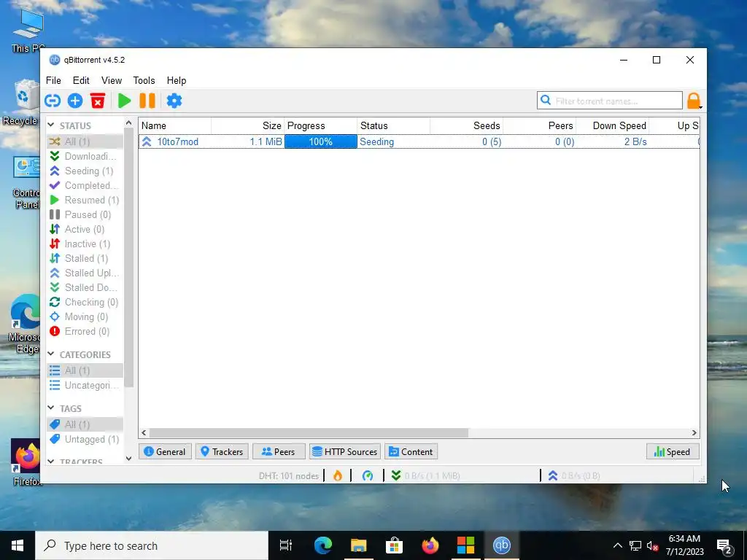Image resolution: width=747 pixels, height=560 pixels.
Task: Open Firefox from the taskbar
Action: (x=430, y=545)
